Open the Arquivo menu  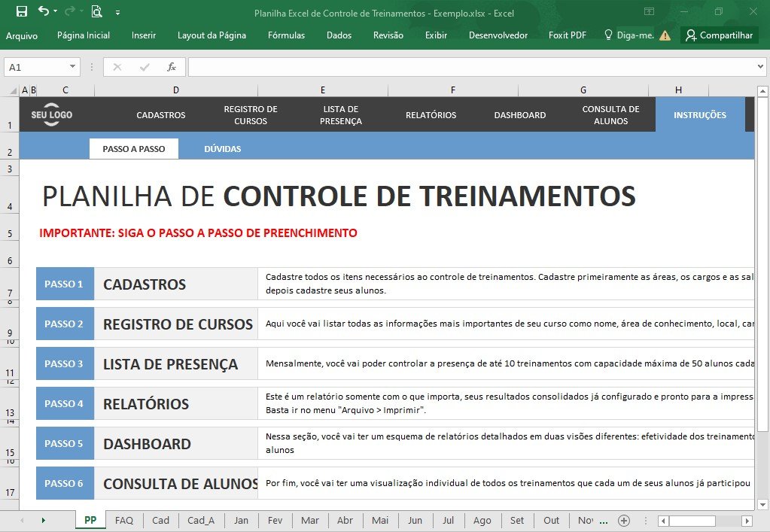pyautogui.click(x=22, y=35)
